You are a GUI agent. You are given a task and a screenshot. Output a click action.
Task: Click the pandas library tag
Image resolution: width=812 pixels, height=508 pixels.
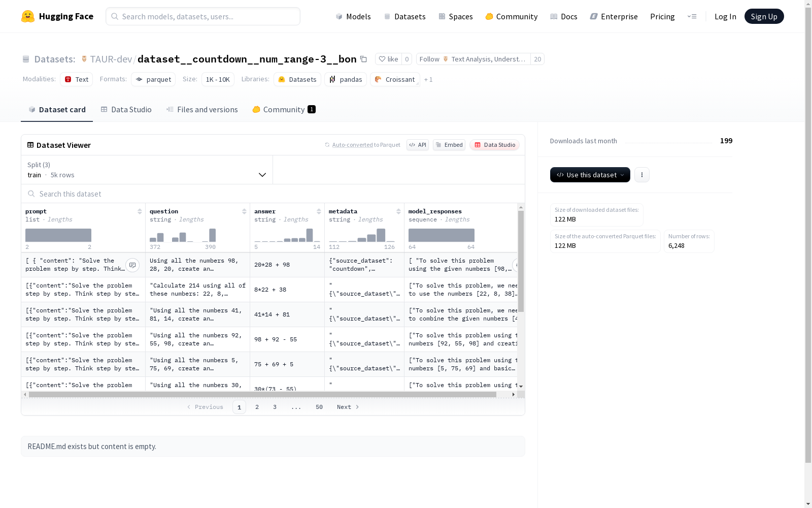[x=346, y=79]
